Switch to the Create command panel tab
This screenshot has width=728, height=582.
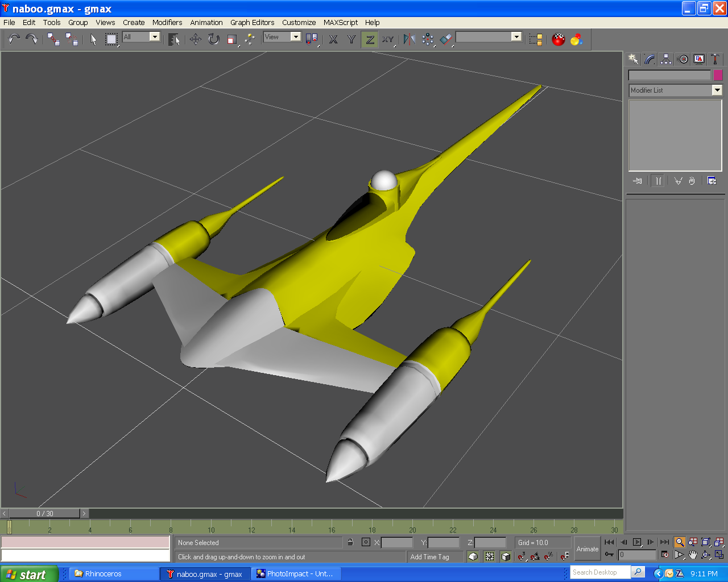point(634,59)
